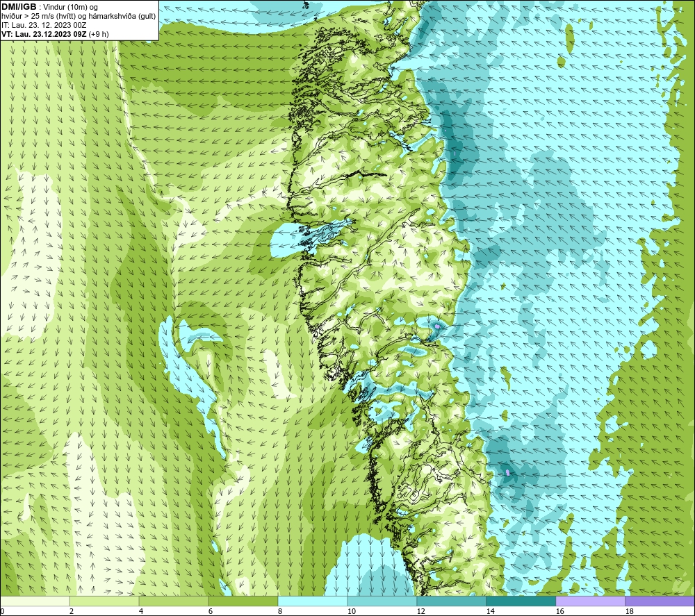Click the 6–8 m/s darker green legend swatch
Viewport: 695px width, 616px height.
pos(243,601)
